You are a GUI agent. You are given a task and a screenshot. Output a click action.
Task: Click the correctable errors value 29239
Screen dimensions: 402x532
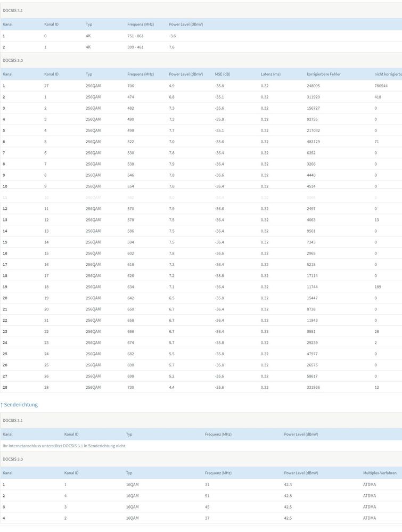point(312,343)
